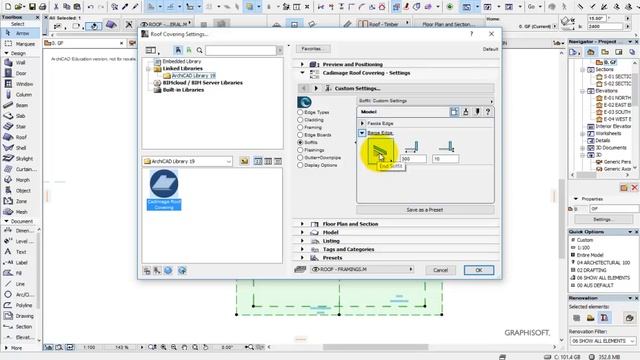Image resolution: width=640 pixels, height=360 pixels.
Task: Expand the Model panel in dialog
Action: [302, 233]
